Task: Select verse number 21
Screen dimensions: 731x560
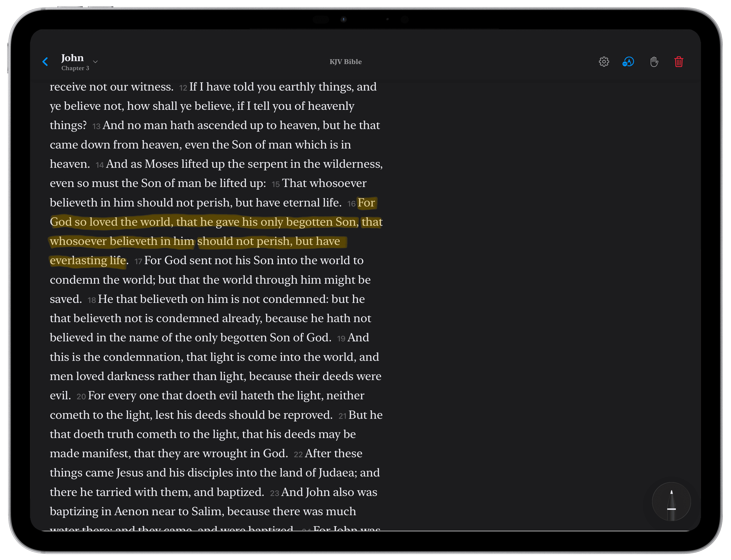Action: click(x=342, y=416)
